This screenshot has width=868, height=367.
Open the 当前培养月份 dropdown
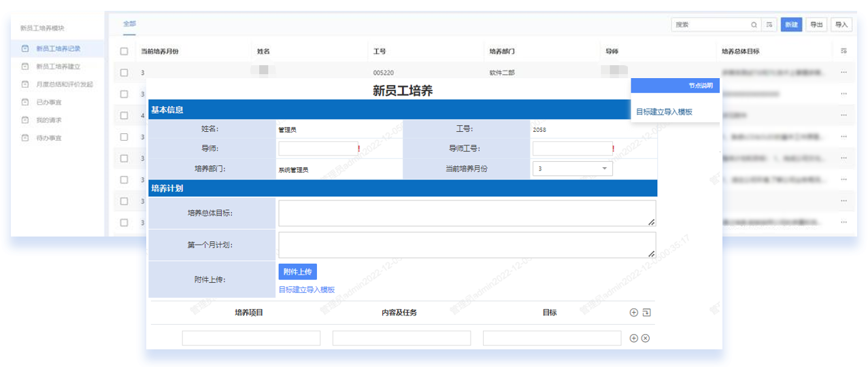[572, 169]
